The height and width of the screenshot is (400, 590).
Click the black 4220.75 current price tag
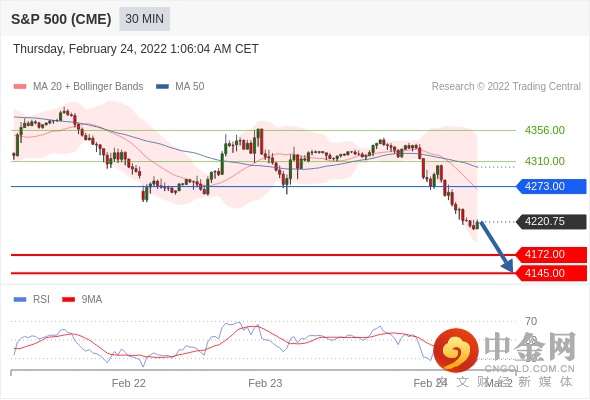click(x=551, y=222)
